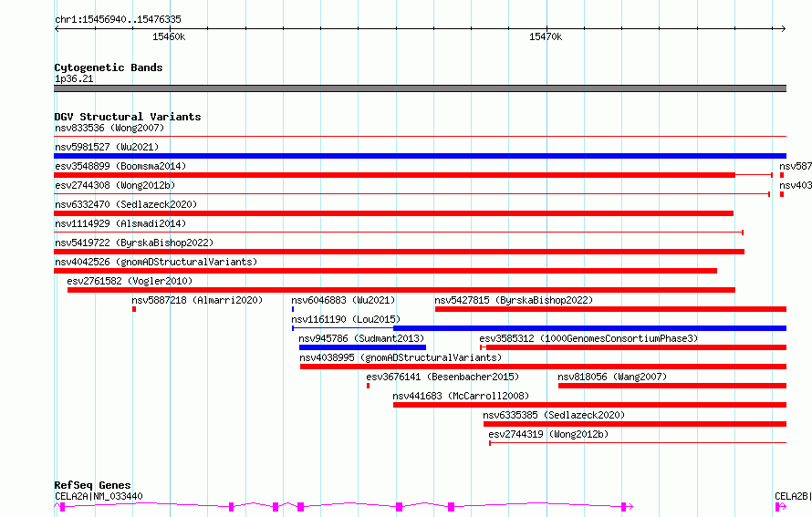The height and width of the screenshot is (517, 812).
Task: Click the red nsv441683 variant bar
Action: pyautogui.click(x=589, y=405)
